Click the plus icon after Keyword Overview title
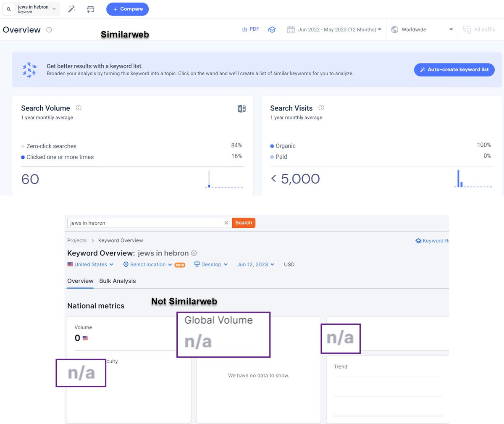Viewport: 504px width, 424px height. [194, 253]
